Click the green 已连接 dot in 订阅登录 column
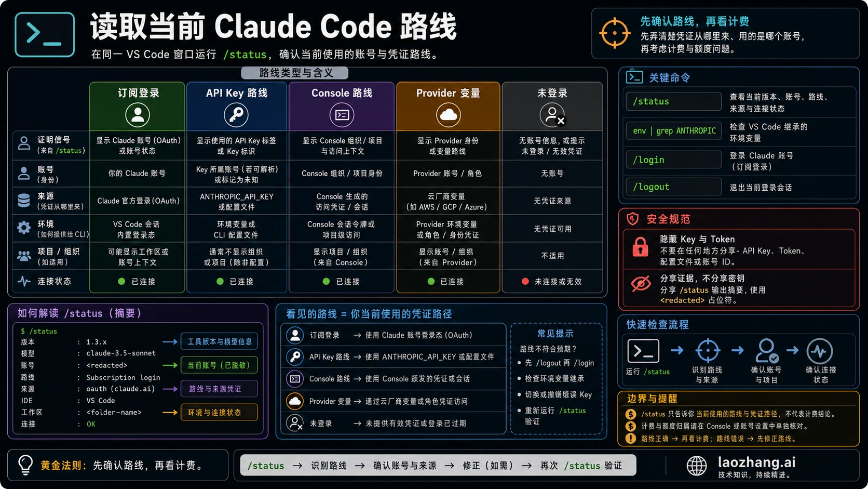 (x=121, y=281)
